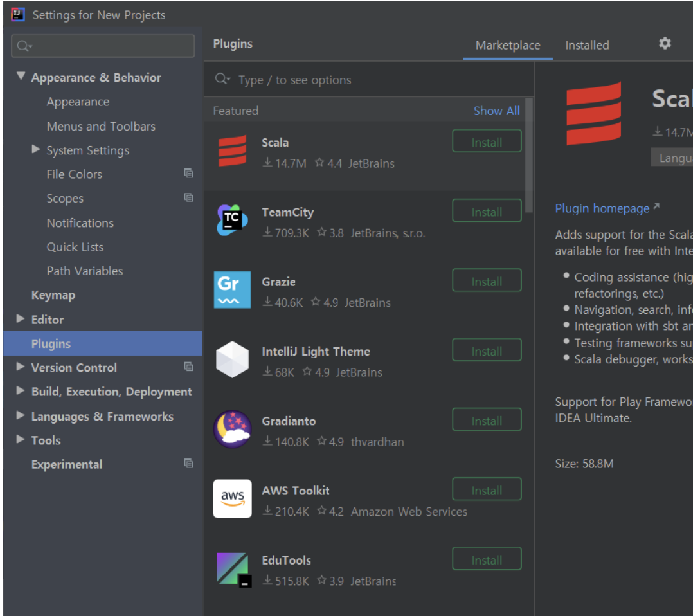
Task: Expand the System Settings node
Action: [x=36, y=149]
